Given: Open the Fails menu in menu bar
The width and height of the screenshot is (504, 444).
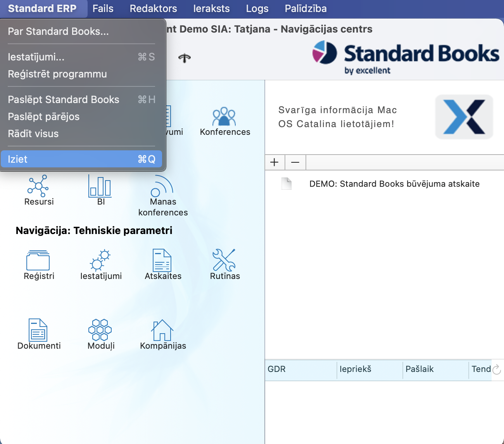Looking at the screenshot, I should click(103, 9).
